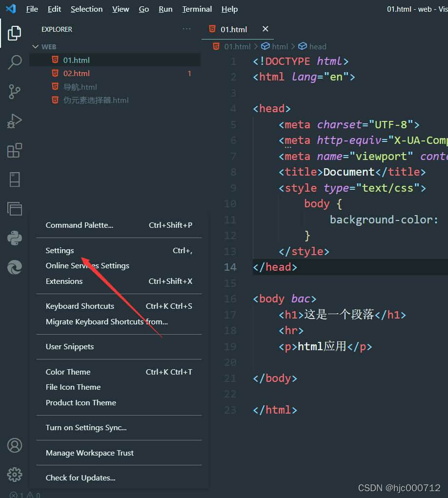Choose Keyboard Shortcuts menu entry
Screen dimensions: 448x498
coord(119,306)
